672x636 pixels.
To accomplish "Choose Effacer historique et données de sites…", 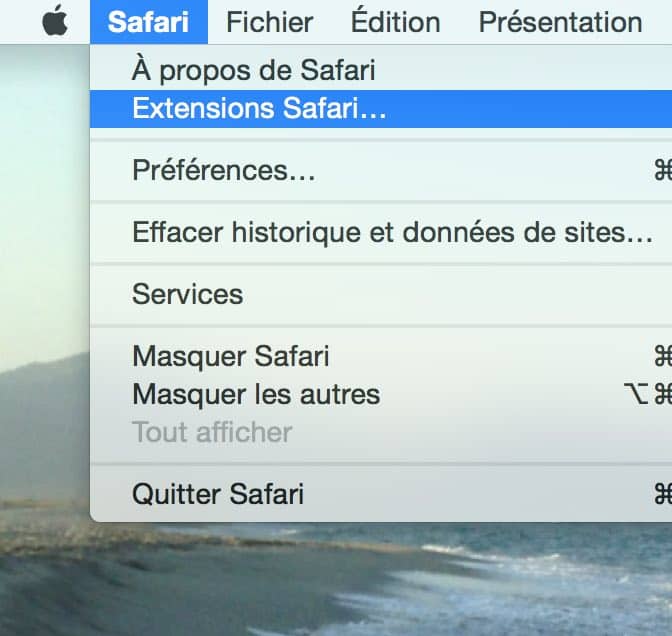I will point(381,232).
